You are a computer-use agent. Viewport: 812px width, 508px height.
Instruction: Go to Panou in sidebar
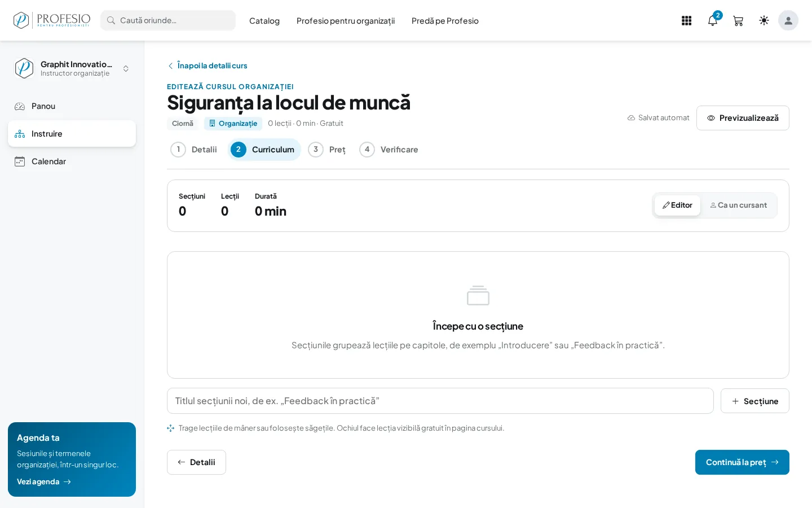72,106
